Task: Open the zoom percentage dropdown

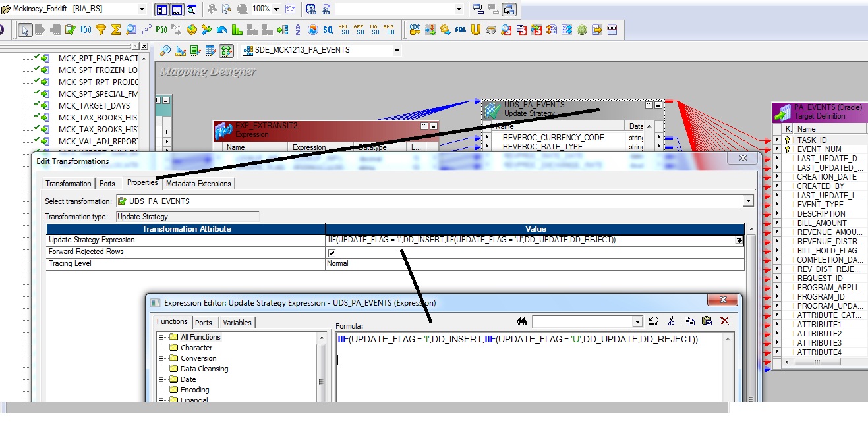Action: (276, 9)
